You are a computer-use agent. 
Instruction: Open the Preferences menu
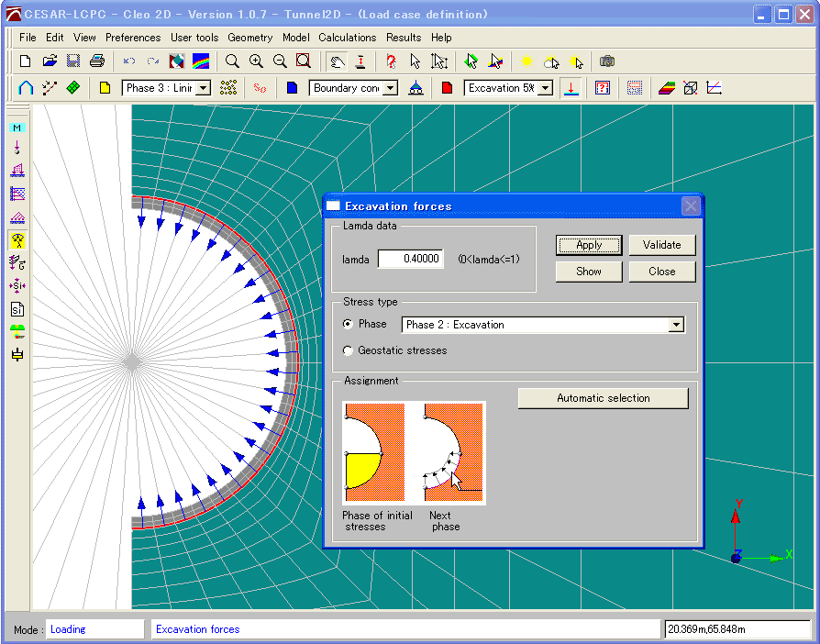(x=133, y=38)
